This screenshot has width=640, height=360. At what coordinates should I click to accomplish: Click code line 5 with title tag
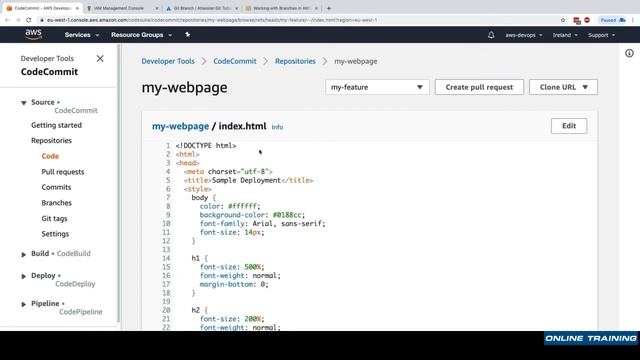point(248,180)
